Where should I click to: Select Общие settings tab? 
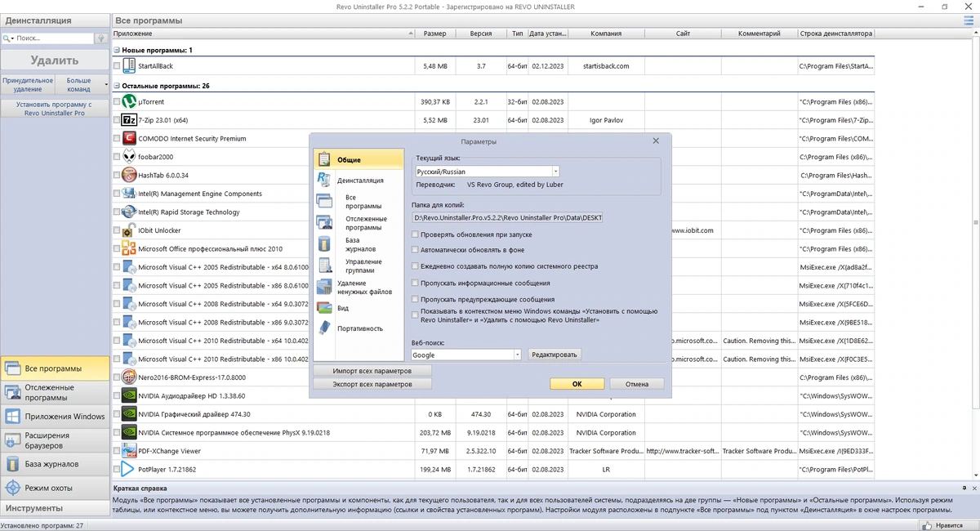click(x=359, y=159)
